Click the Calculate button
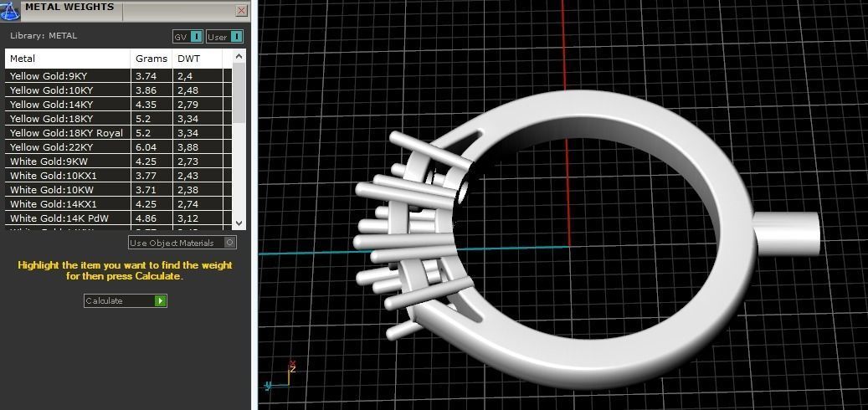868x410 pixels. click(x=125, y=301)
